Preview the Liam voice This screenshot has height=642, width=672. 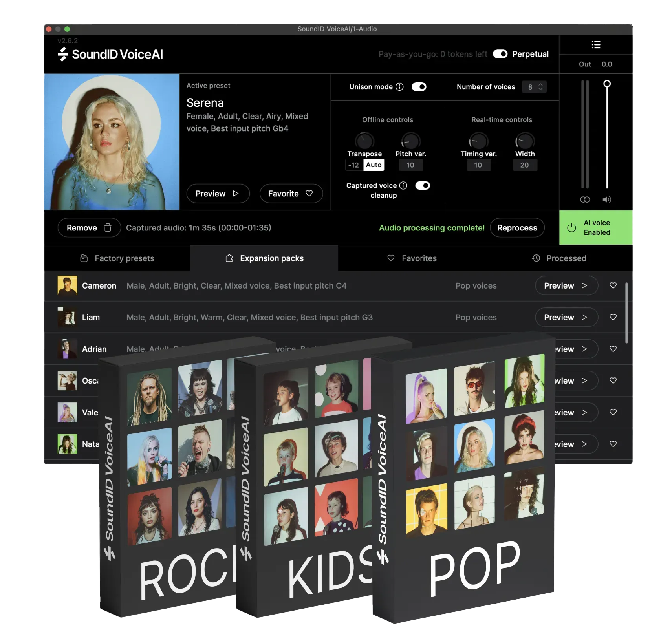click(x=566, y=317)
